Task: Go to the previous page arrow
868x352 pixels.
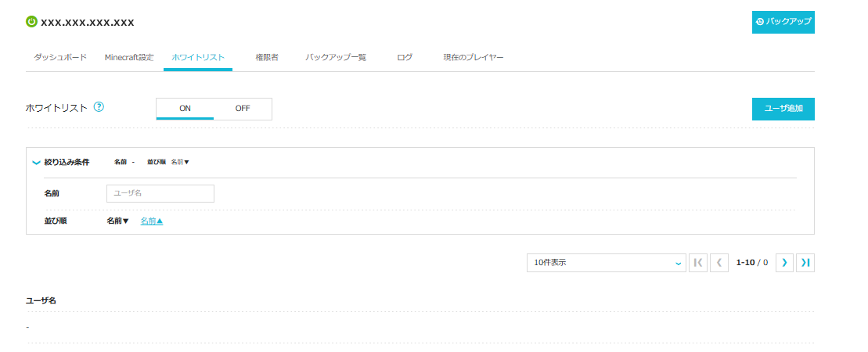Action: pos(719,263)
